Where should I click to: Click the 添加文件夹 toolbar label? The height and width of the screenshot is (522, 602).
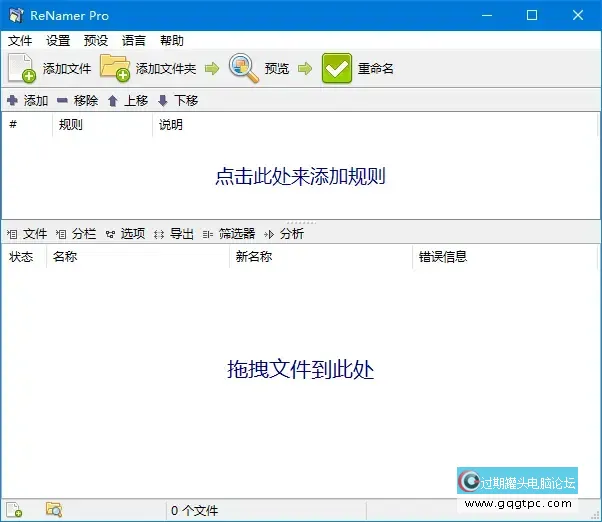coord(166,69)
